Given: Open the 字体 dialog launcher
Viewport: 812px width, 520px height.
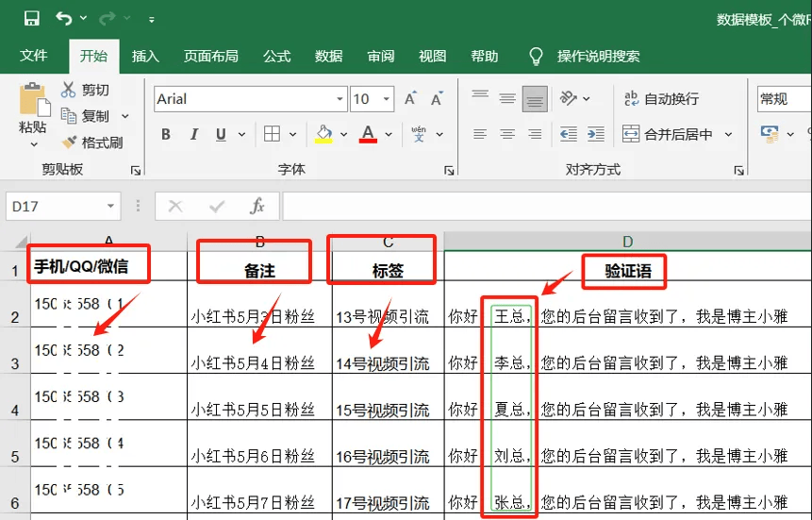Looking at the screenshot, I should 449,170.
